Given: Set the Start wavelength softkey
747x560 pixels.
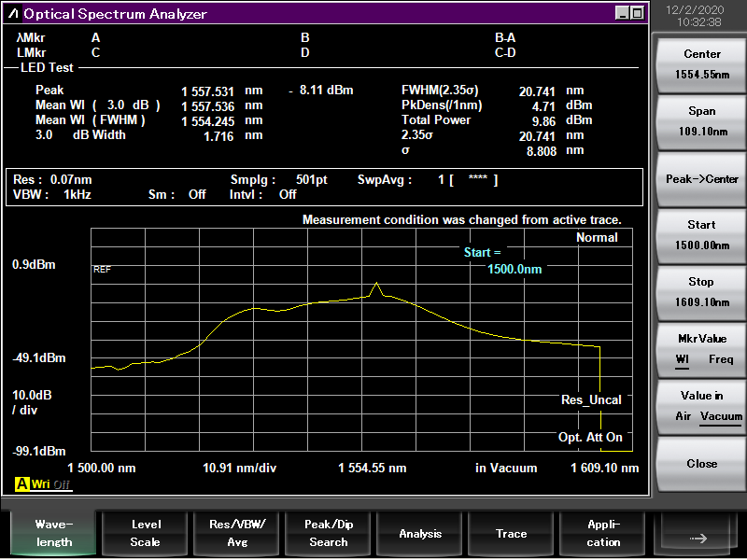Looking at the screenshot, I should [x=701, y=235].
